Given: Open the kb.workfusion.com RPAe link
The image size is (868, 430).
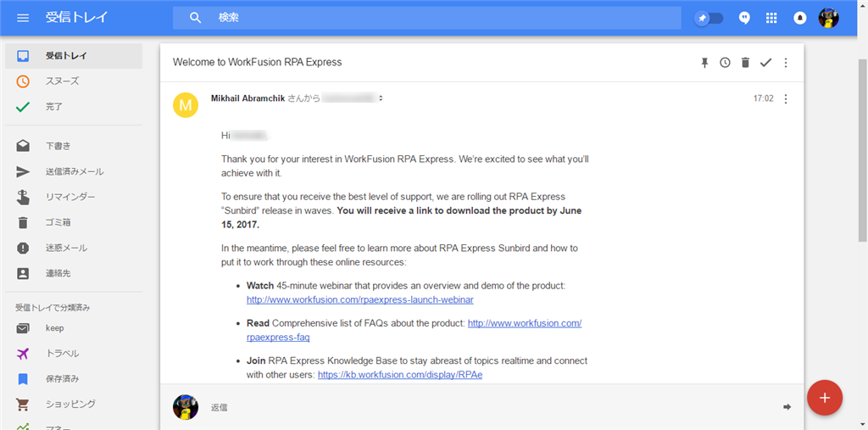Looking at the screenshot, I should tap(400, 375).
